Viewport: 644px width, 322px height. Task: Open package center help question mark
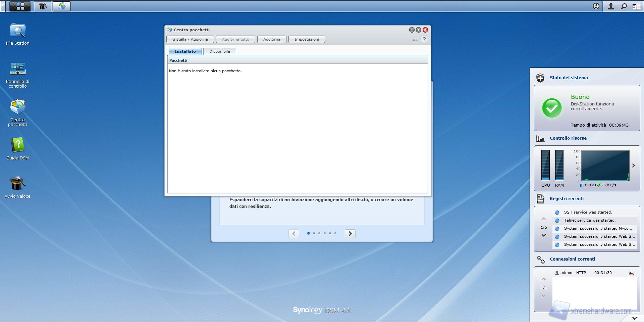(x=424, y=39)
